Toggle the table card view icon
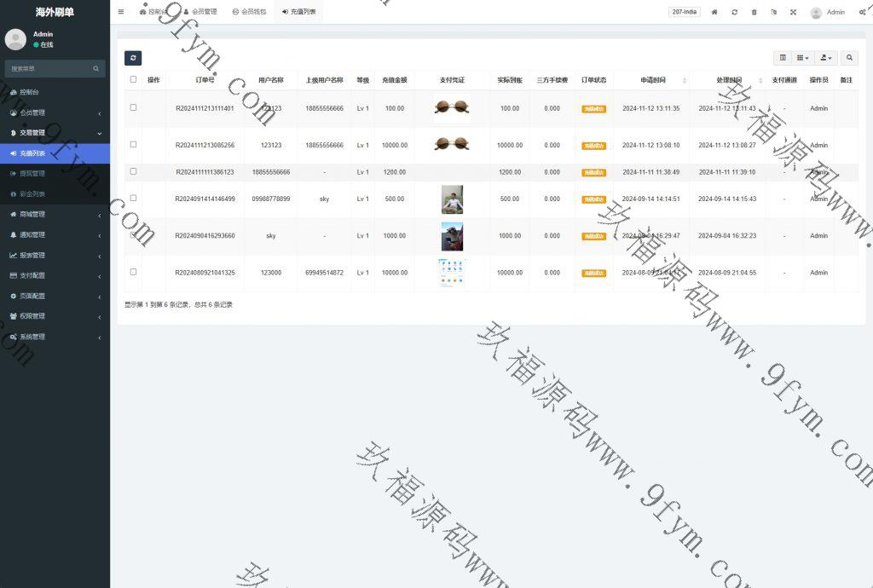This screenshot has width=873, height=588. pos(783,58)
